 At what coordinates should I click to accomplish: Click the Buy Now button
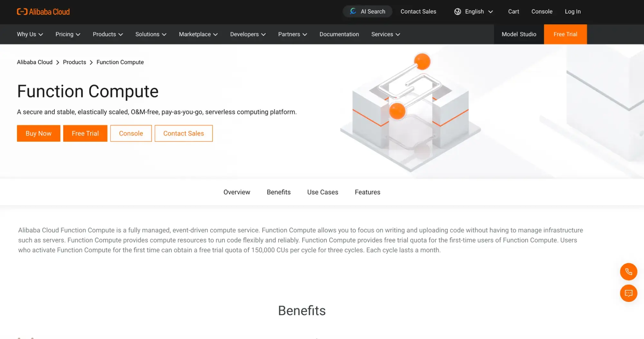click(x=38, y=134)
